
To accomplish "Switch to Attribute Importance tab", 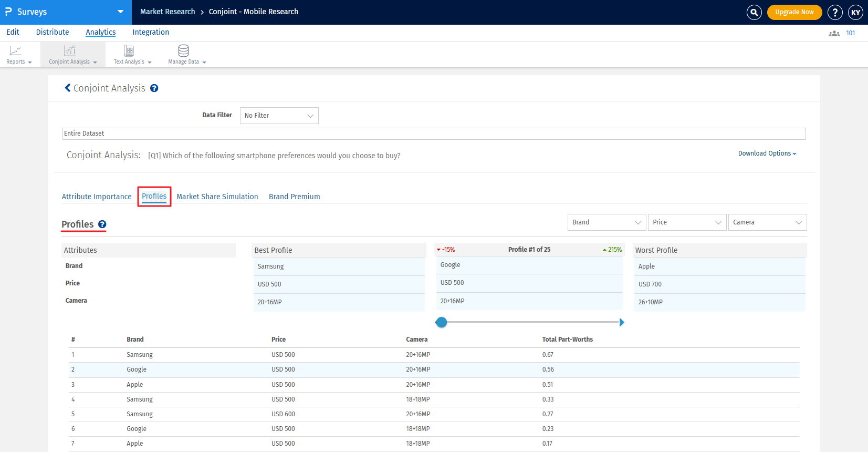I will tap(97, 197).
